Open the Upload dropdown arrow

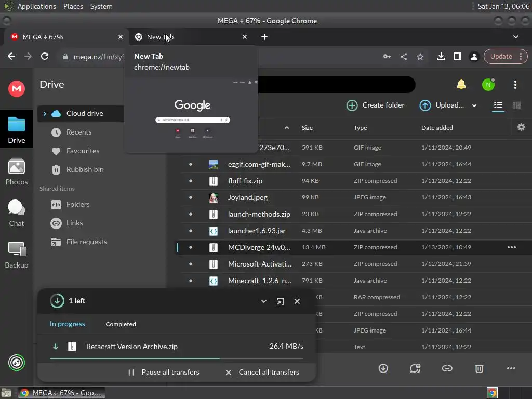coord(474,105)
